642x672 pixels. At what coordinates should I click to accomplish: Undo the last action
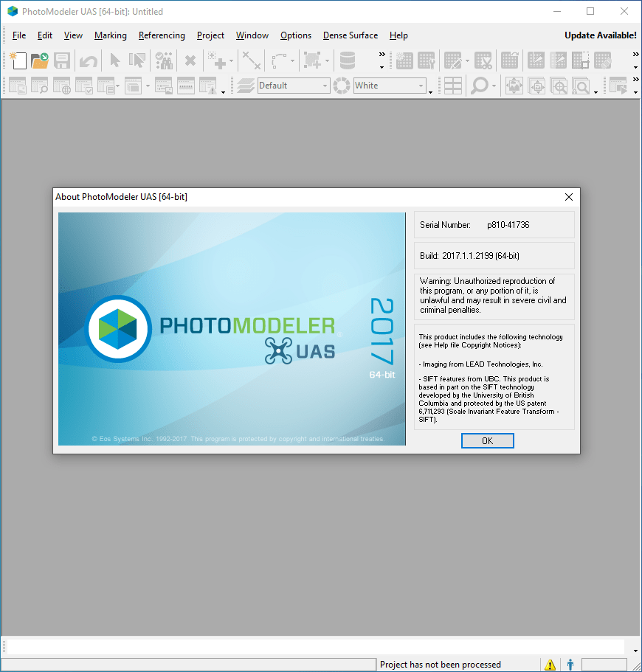point(87,60)
